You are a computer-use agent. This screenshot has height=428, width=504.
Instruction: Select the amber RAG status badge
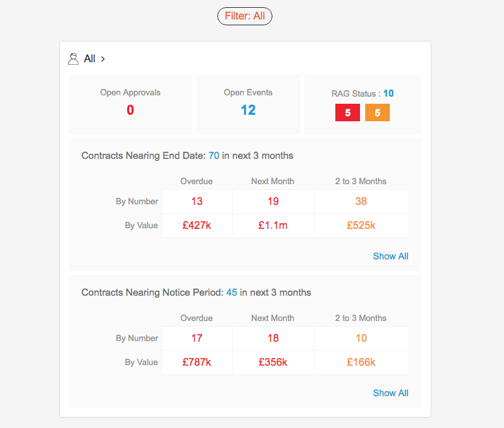pyautogui.click(x=378, y=112)
